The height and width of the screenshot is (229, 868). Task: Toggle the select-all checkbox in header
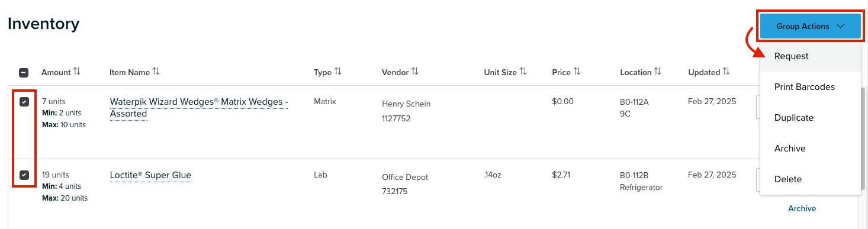pyautogui.click(x=24, y=73)
